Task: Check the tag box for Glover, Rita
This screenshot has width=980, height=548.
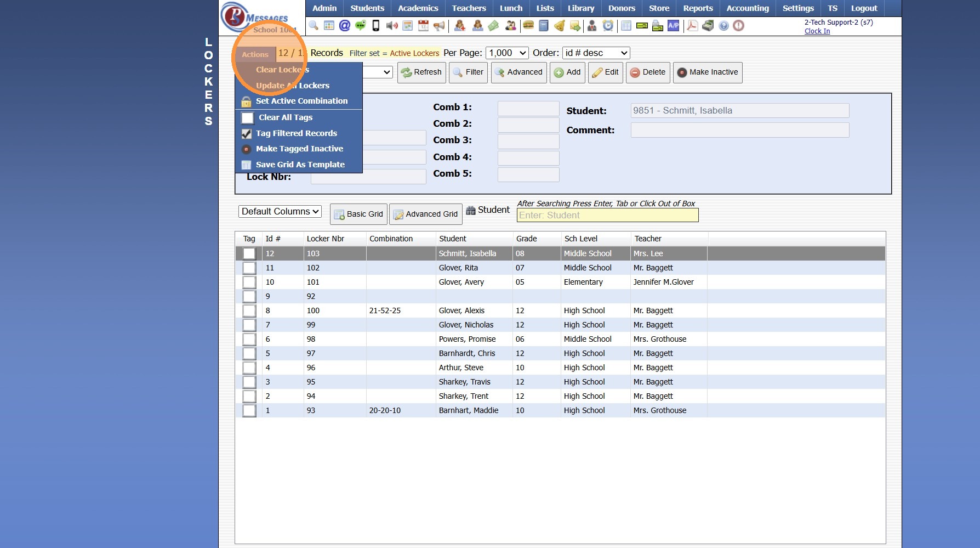Action: 249,268
